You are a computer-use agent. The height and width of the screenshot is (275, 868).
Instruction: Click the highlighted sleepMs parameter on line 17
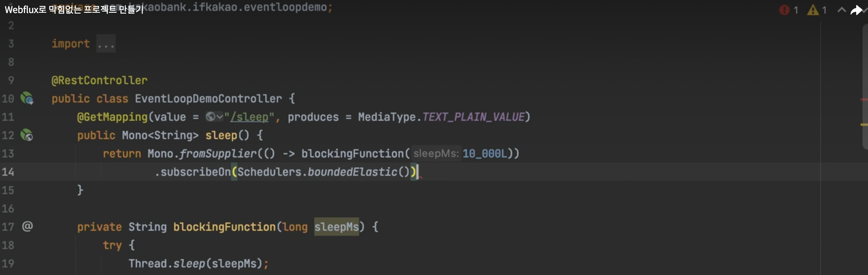(x=336, y=227)
